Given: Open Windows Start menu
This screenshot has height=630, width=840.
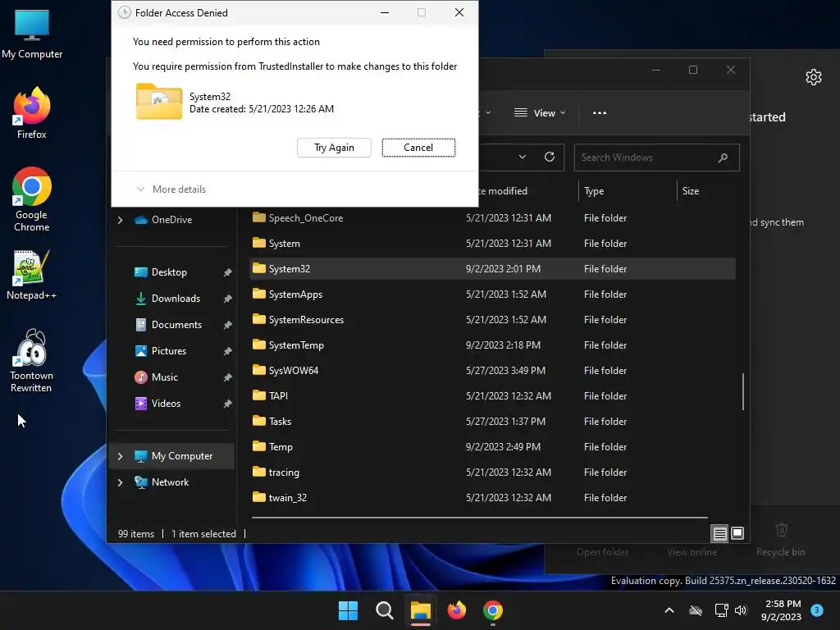Looking at the screenshot, I should point(348,610).
